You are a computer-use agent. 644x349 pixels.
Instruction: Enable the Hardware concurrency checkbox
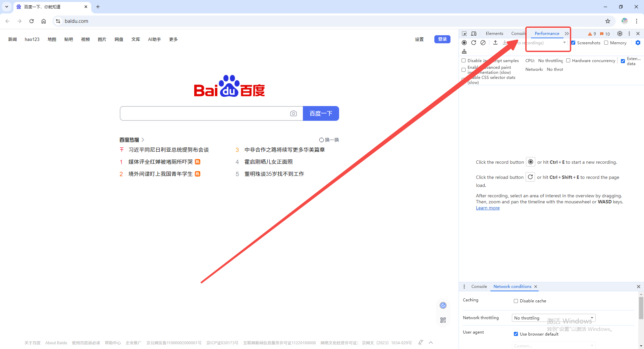coord(568,60)
